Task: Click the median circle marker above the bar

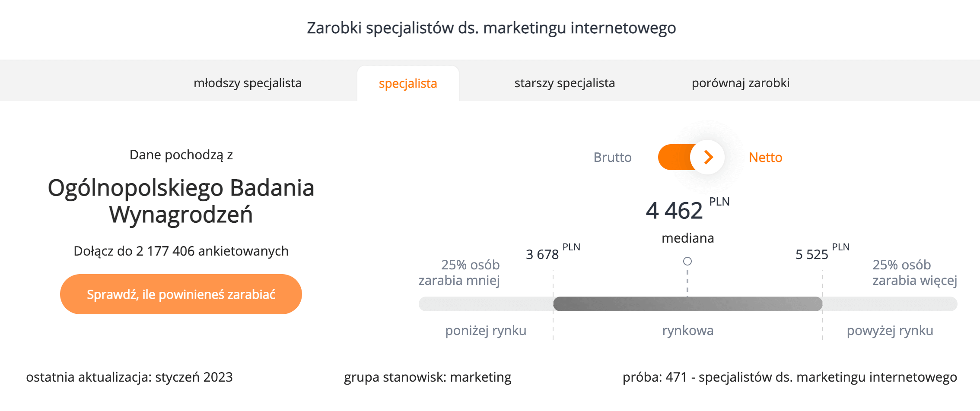Action: pos(687,261)
